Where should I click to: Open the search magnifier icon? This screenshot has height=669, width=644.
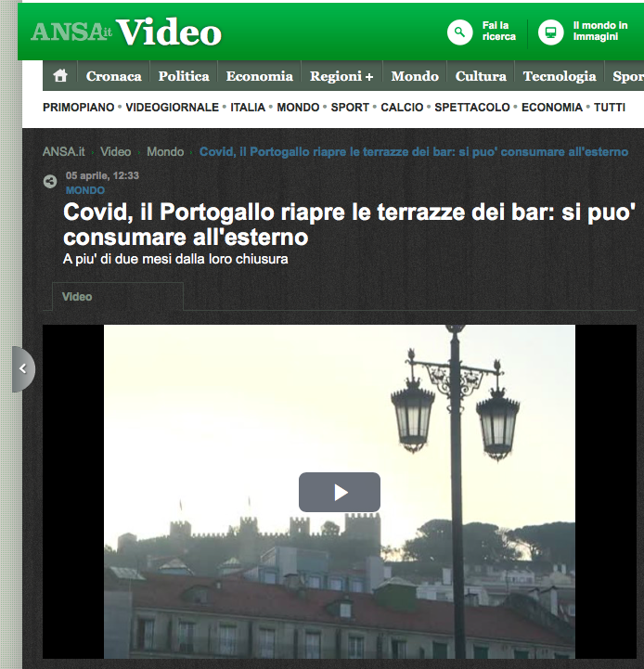459,32
